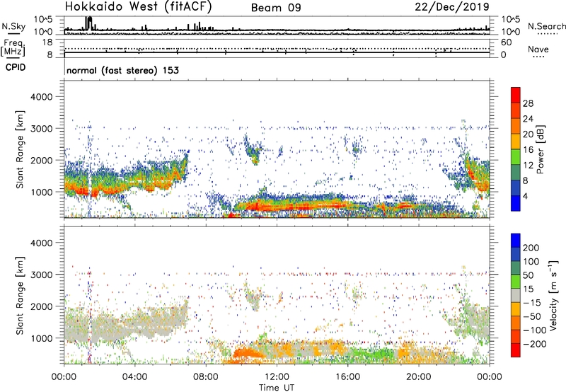Viewport: 566px width, 392px height.
Task: Click the '-15' value on the velocity scale
Action: click(x=532, y=303)
